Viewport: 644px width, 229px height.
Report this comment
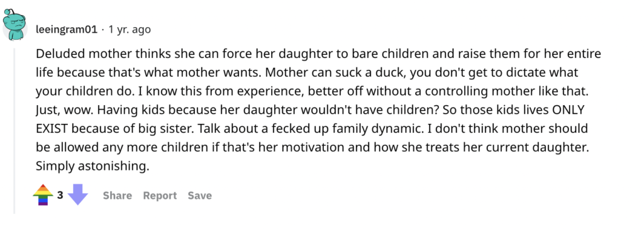tap(160, 196)
